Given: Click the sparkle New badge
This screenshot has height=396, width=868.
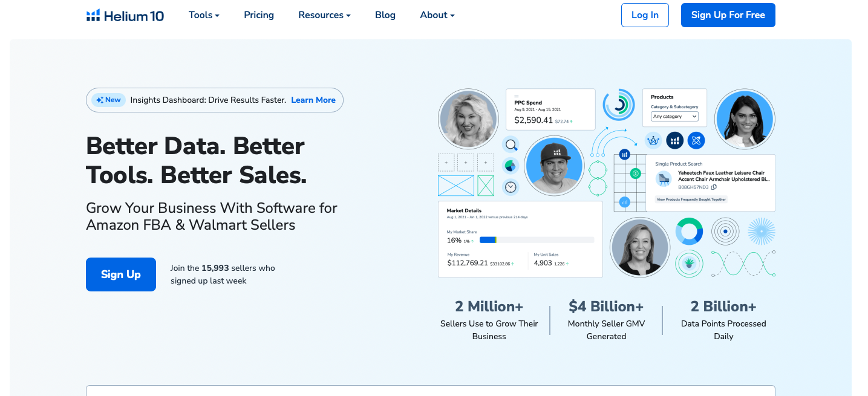Looking at the screenshot, I should click(108, 100).
